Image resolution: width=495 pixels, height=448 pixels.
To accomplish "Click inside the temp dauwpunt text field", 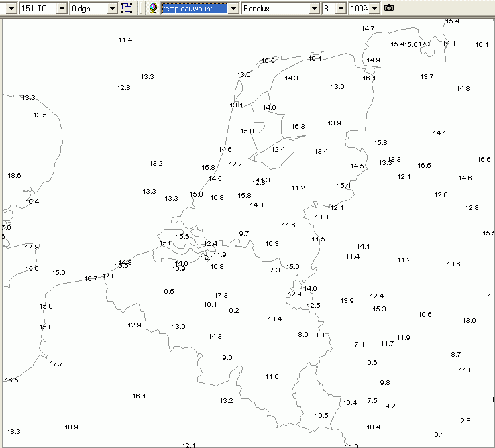I will (195, 9).
